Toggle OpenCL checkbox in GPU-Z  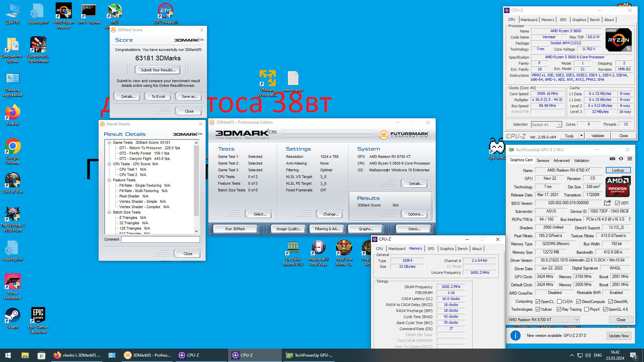[538, 302]
